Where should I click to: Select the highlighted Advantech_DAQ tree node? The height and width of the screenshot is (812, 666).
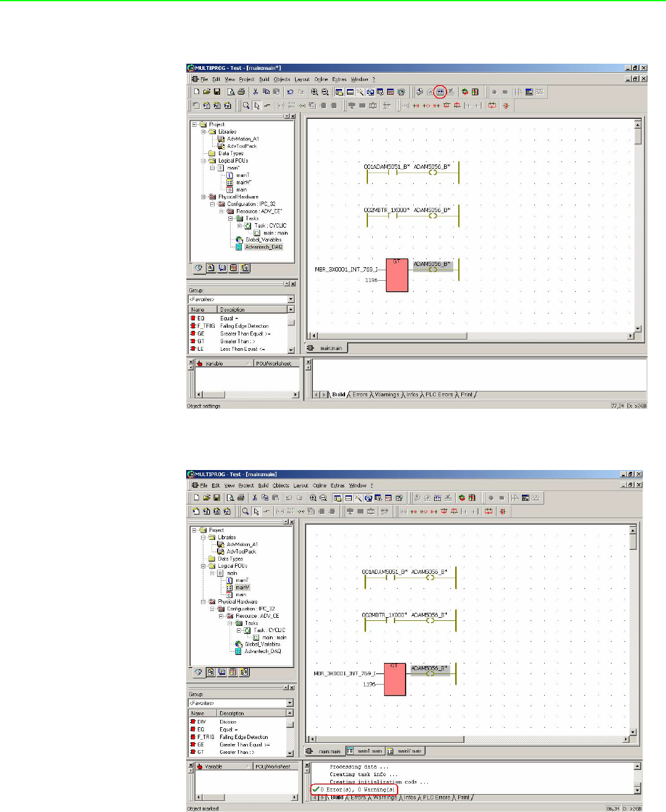click(x=263, y=247)
